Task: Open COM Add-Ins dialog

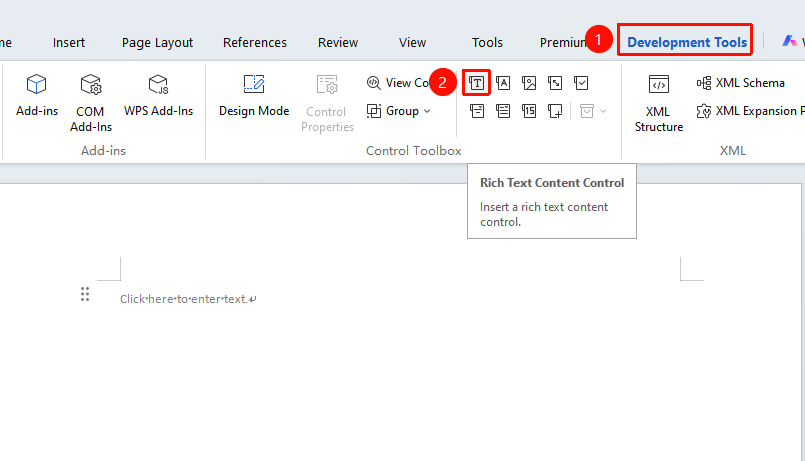Action: click(91, 103)
